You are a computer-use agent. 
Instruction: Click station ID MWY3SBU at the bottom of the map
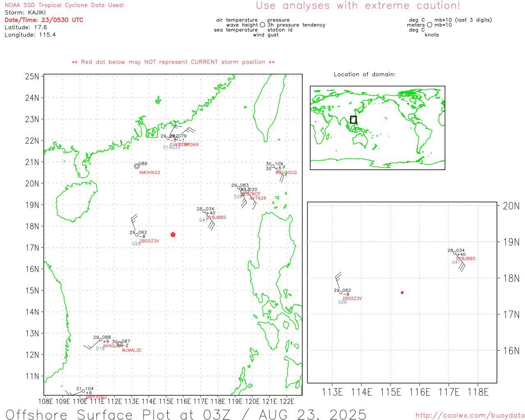96,397
